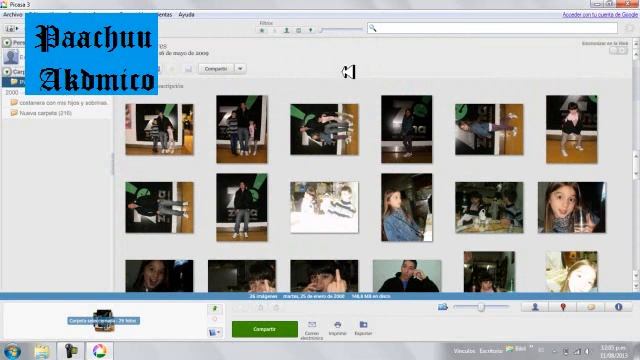
Task: Click the '26 imágenes' status bar text
Action: (x=263, y=296)
